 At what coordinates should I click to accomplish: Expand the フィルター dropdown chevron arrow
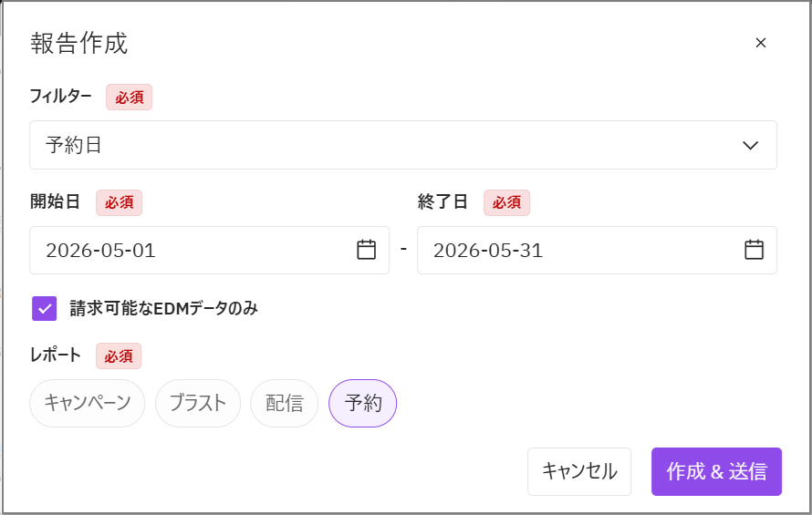coord(750,146)
